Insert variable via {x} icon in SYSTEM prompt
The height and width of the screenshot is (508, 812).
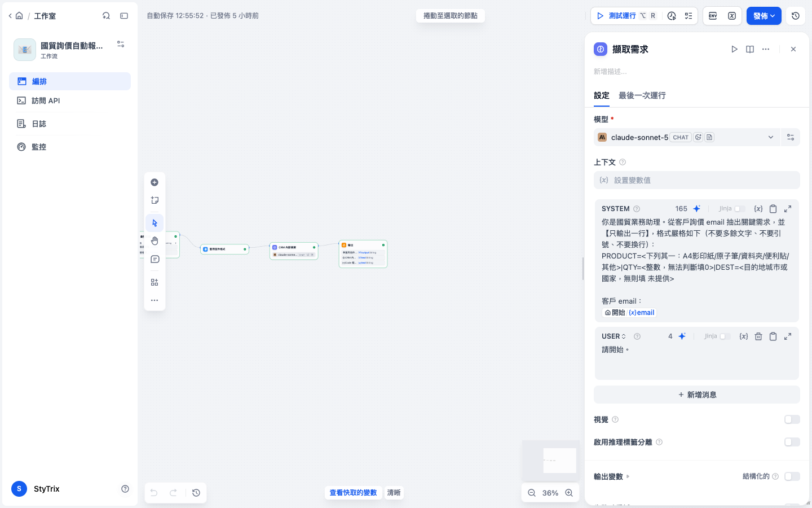click(758, 209)
